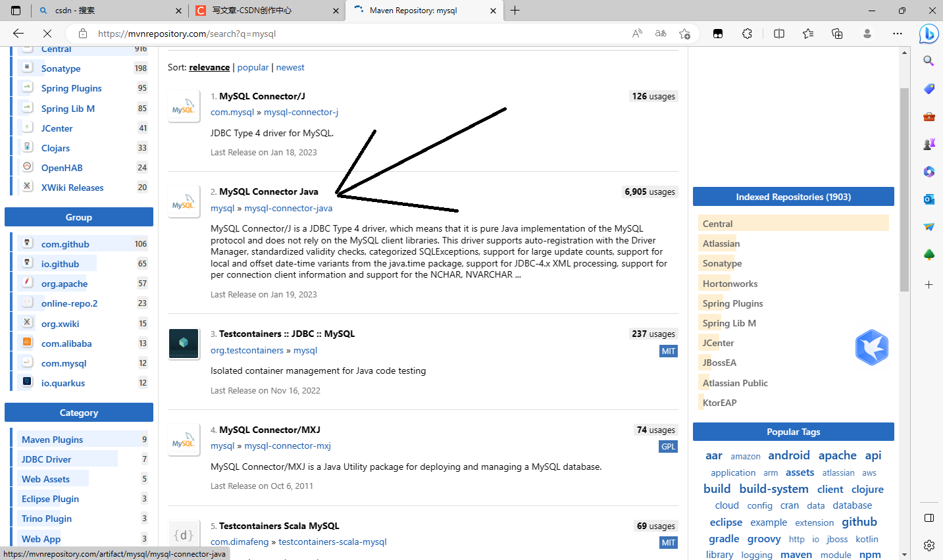
Task: Open sidebar settings gear
Action: (929, 545)
